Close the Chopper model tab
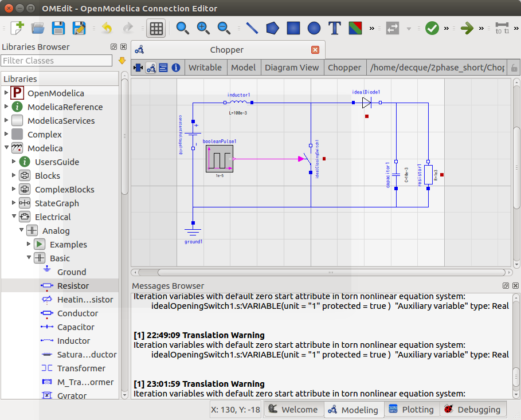The height and width of the screenshot is (420, 521). click(x=315, y=50)
